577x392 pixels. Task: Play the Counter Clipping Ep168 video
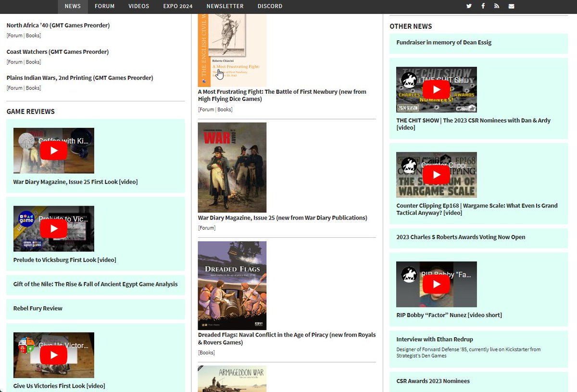coord(436,174)
